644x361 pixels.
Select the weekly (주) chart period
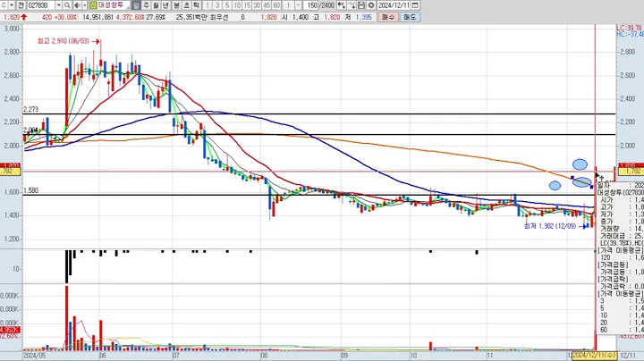coord(146,5)
